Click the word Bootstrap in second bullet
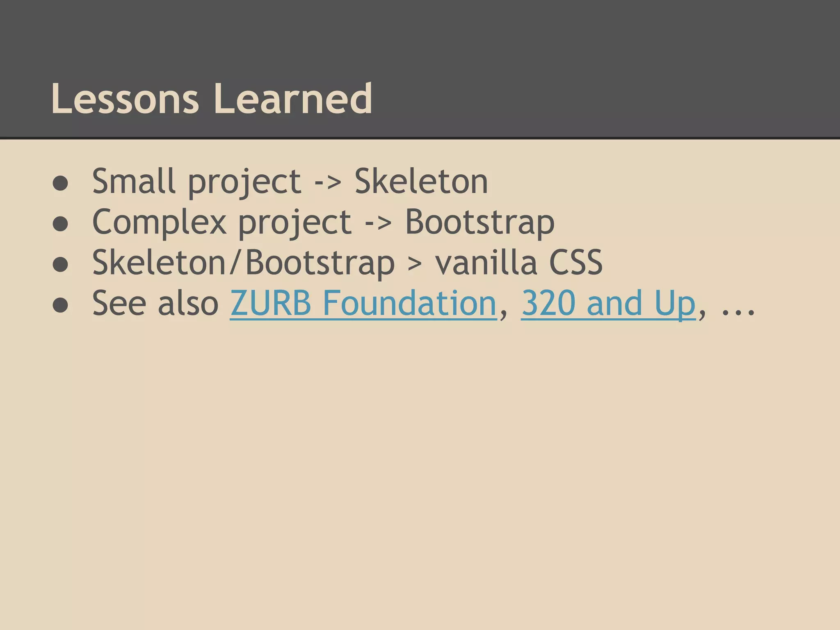The width and height of the screenshot is (840, 630). pyautogui.click(x=479, y=222)
